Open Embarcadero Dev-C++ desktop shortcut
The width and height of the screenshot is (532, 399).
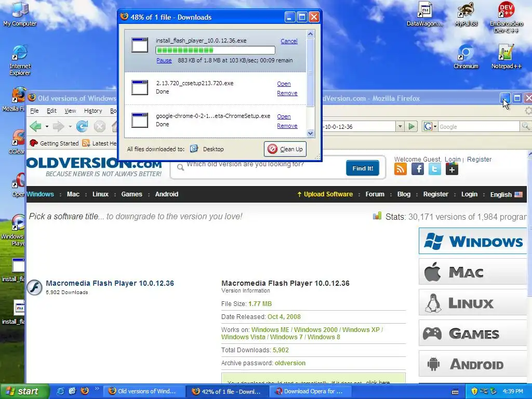point(506,17)
